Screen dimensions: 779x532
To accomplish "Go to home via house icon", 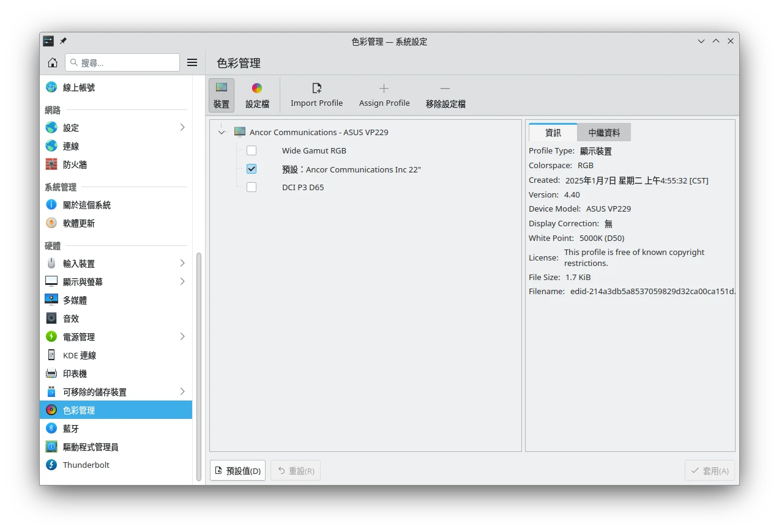I will [x=53, y=62].
